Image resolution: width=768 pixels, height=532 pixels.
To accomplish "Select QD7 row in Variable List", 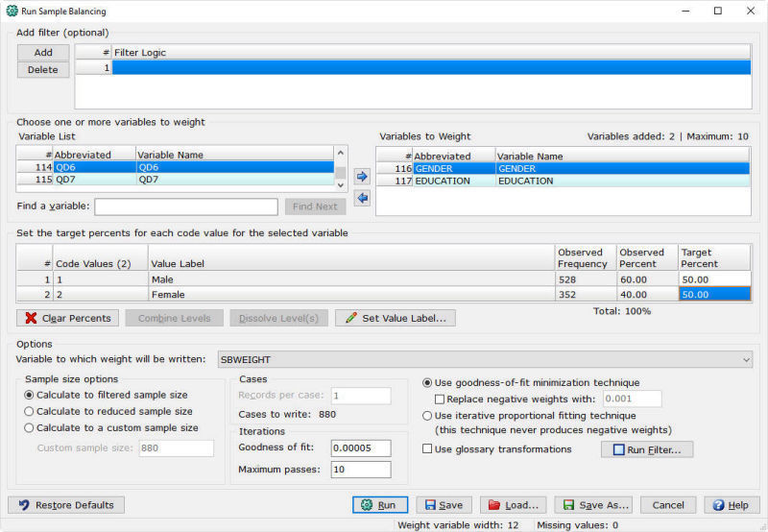I will click(176, 180).
